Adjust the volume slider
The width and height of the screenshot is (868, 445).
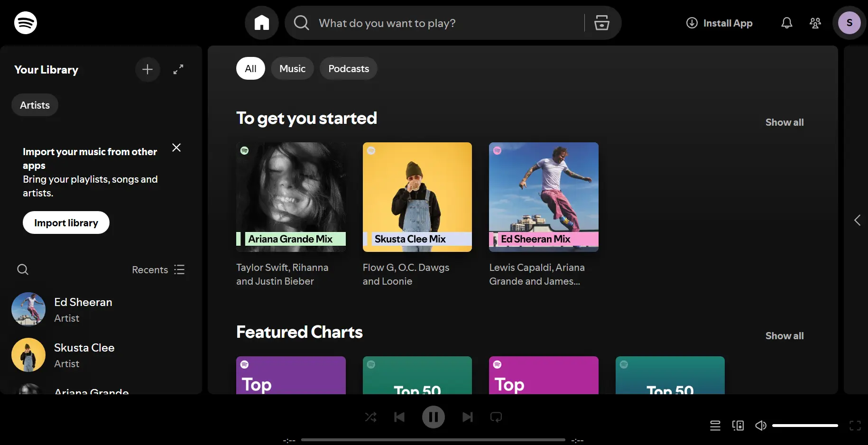pyautogui.click(x=805, y=426)
